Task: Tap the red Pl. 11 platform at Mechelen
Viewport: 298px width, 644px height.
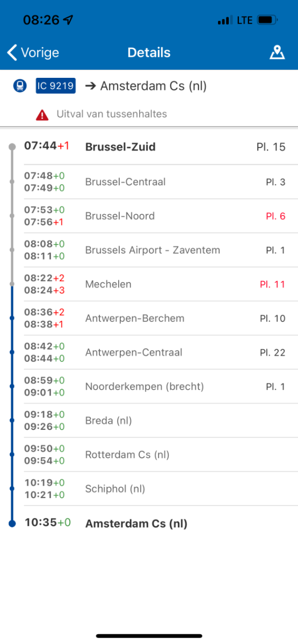Action: point(273,284)
